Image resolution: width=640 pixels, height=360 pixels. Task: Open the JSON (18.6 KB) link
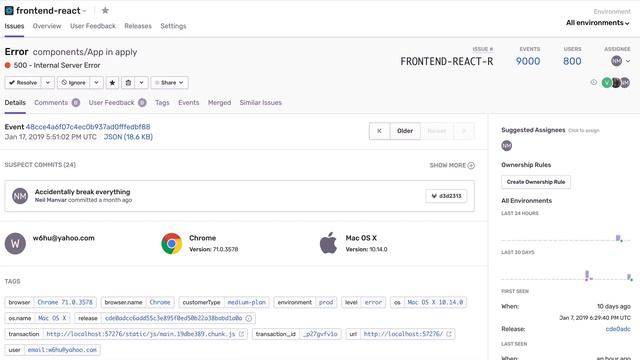128,137
